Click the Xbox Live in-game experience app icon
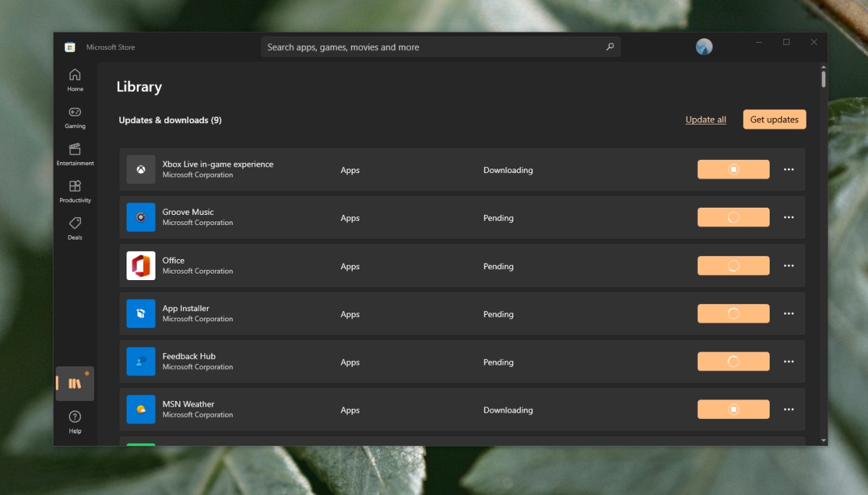Viewport: 868px width, 495px height. click(141, 169)
